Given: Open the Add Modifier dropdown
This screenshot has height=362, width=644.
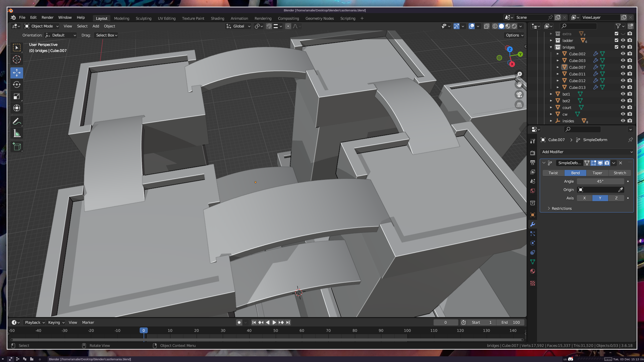Looking at the screenshot, I should point(587,152).
